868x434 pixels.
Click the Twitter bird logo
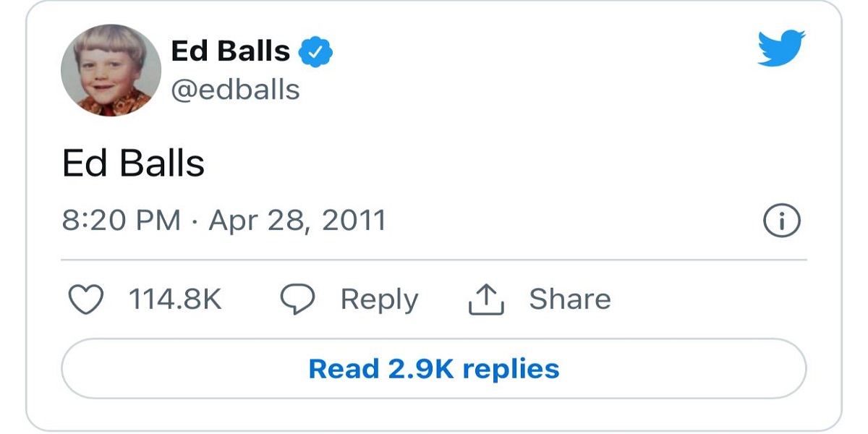[781, 48]
